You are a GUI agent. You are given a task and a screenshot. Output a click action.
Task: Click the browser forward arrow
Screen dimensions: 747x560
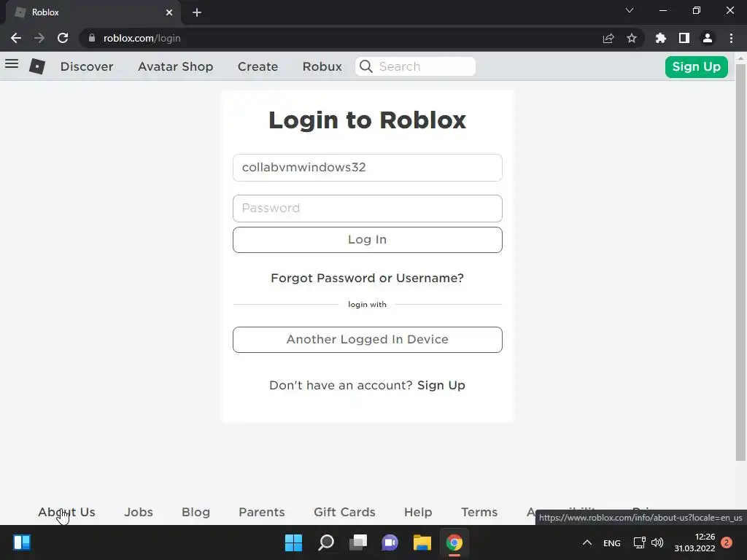point(39,38)
